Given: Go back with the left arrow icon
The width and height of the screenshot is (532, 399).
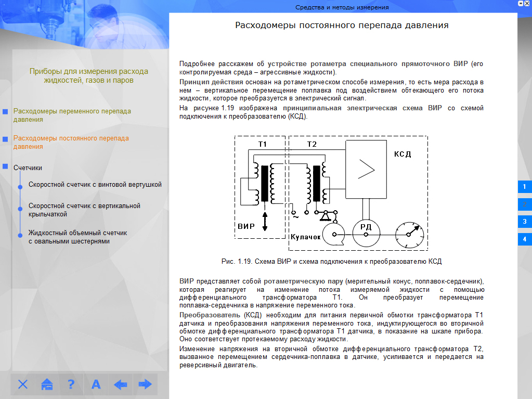Looking at the screenshot, I should [121, 384].
